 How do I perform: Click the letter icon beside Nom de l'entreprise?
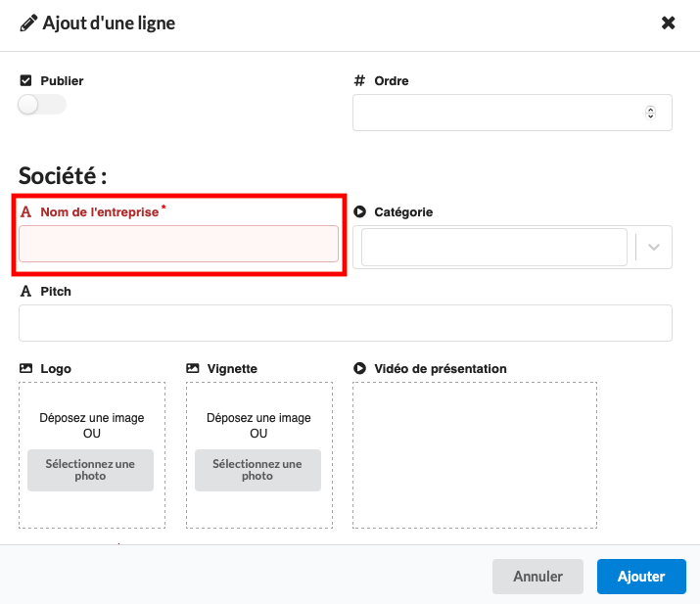point(26,212)
